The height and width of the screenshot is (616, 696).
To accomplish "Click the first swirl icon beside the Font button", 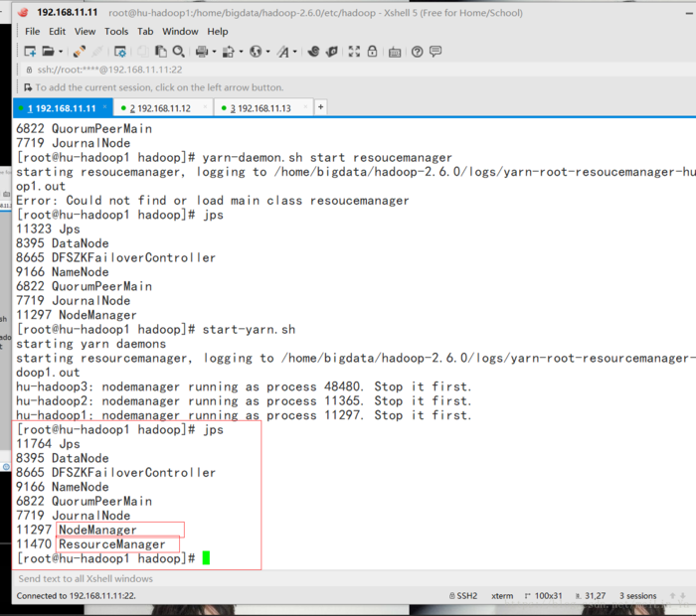I will point(313,52).
